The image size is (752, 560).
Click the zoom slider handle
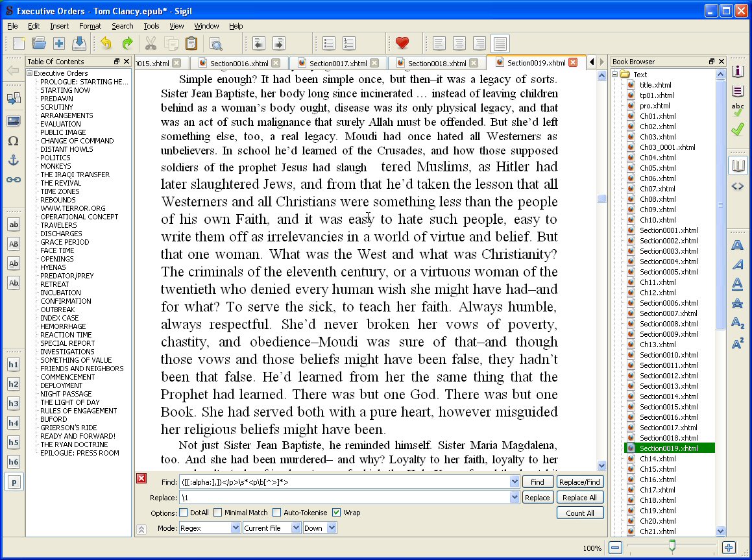672,546
